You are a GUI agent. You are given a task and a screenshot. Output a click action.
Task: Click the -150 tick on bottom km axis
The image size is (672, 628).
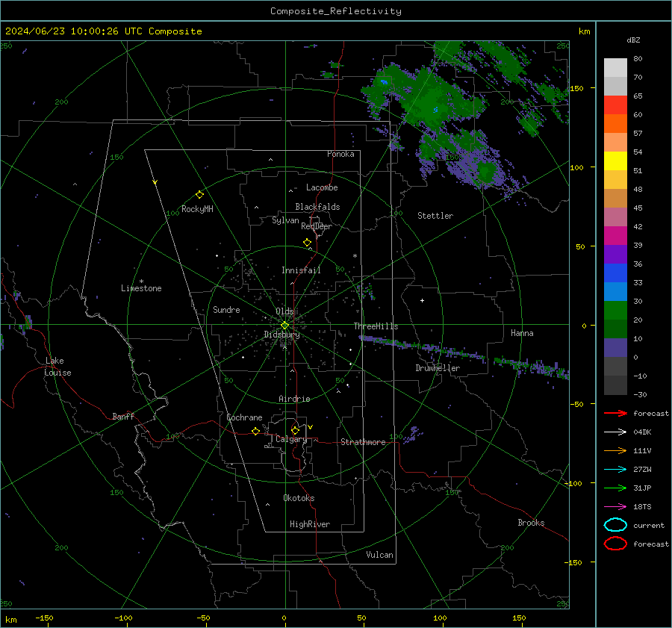click(x=44, y=618)
